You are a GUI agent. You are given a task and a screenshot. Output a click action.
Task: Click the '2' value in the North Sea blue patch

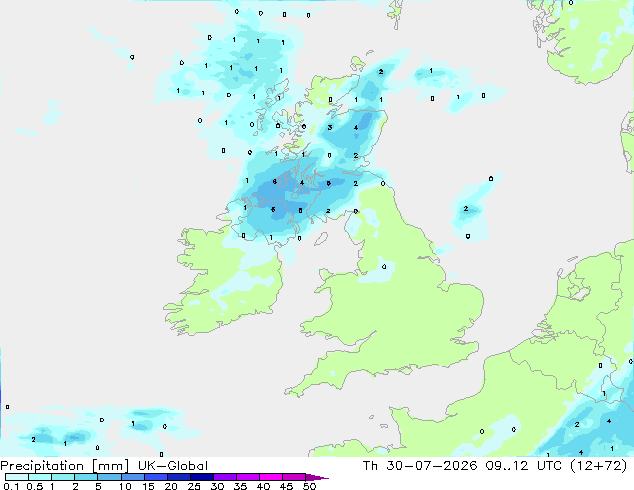(466, 209)
